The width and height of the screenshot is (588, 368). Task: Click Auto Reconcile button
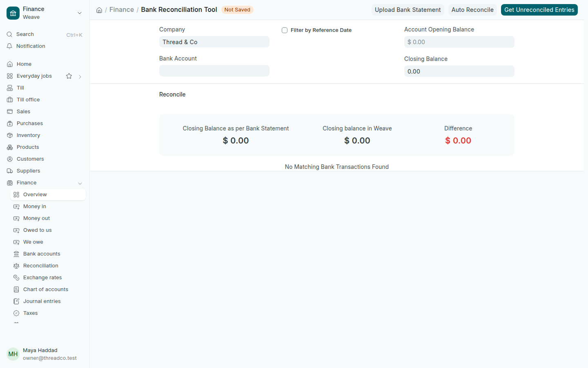[x=472, y=10]
